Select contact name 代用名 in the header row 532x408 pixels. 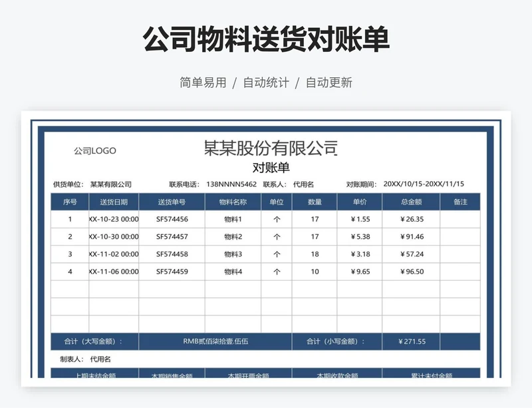coord(303,184)
